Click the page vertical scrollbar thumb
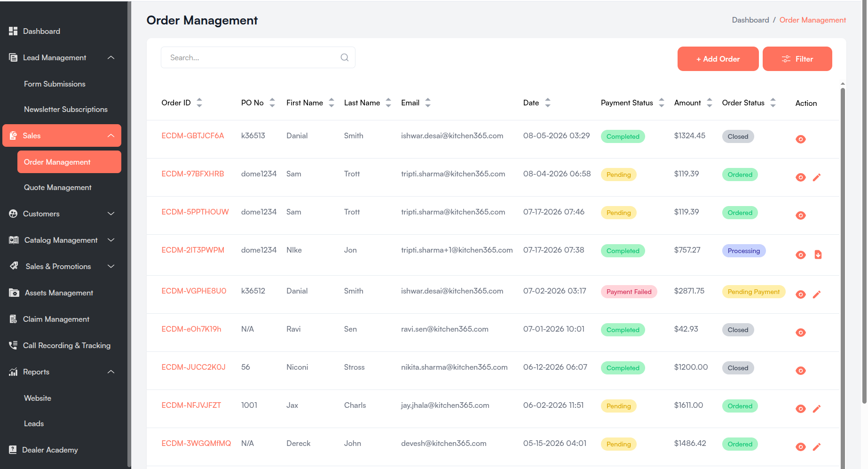This screenshot has height=469, width=868. (x=864, y=202)
